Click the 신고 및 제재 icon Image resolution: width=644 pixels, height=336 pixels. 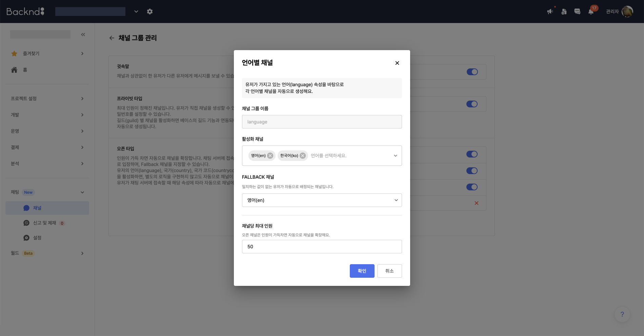tap(26, 223)
